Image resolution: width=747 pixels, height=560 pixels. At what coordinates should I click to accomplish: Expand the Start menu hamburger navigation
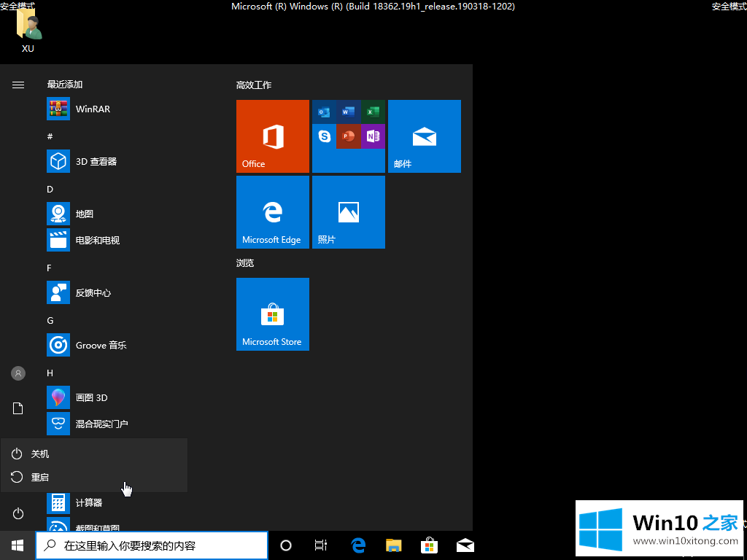[18, 85]
